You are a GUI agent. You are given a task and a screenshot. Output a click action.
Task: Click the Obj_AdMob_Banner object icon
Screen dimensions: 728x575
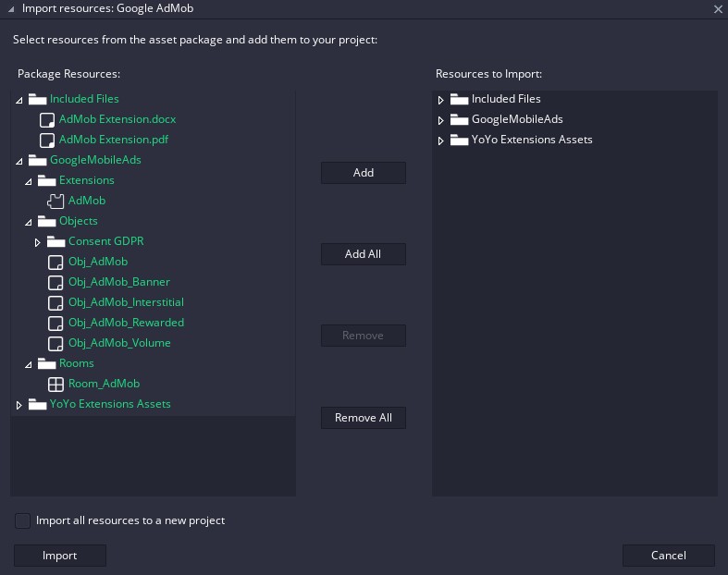click(56, 283)
